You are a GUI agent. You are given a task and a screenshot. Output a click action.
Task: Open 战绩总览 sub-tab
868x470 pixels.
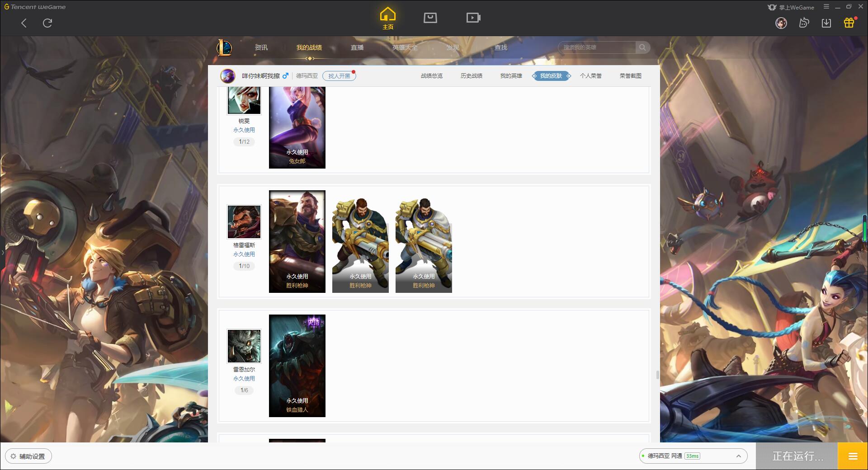(432, 76)
